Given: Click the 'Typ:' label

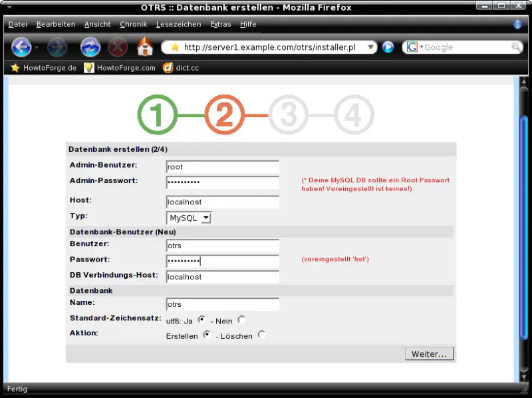Looking at the screenshot, I should pyautogui.click(x=78, y=216).
